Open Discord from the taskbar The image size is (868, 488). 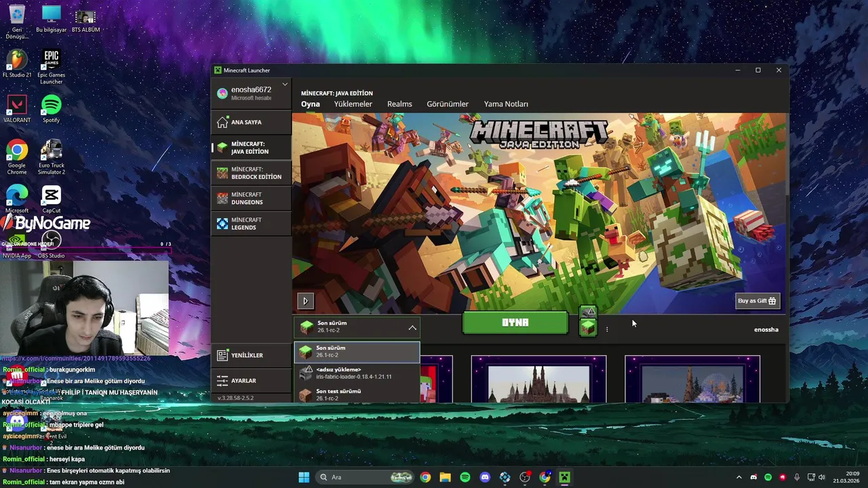tap(485, 477)
